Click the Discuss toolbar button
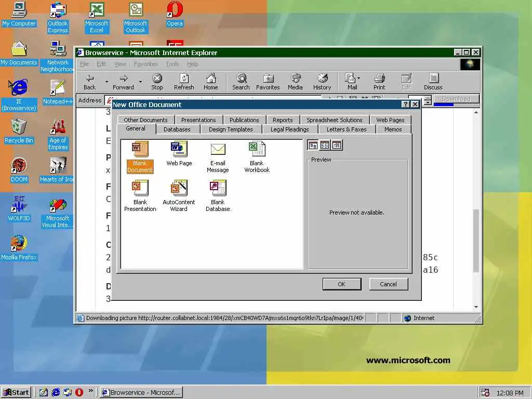Viewport: 532px width, 399px height. 433,82
